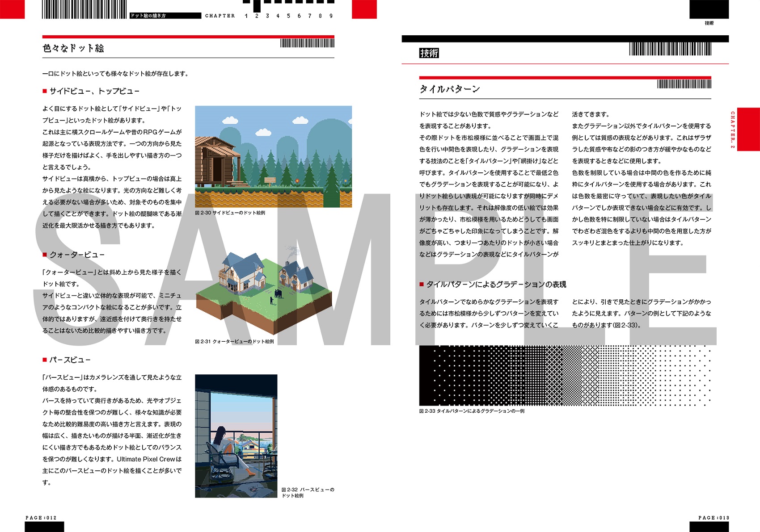Image resolution: width=760 pixels, height=532 pixels.
Task: Click the large barcode at top left
Action: pyautogui.click(x=84, y=9)
